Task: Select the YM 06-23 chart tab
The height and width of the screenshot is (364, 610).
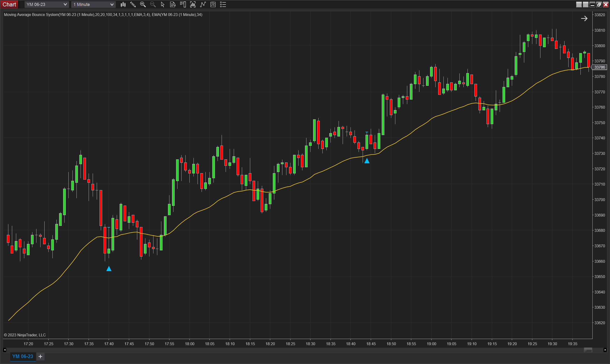Action: 23,356
